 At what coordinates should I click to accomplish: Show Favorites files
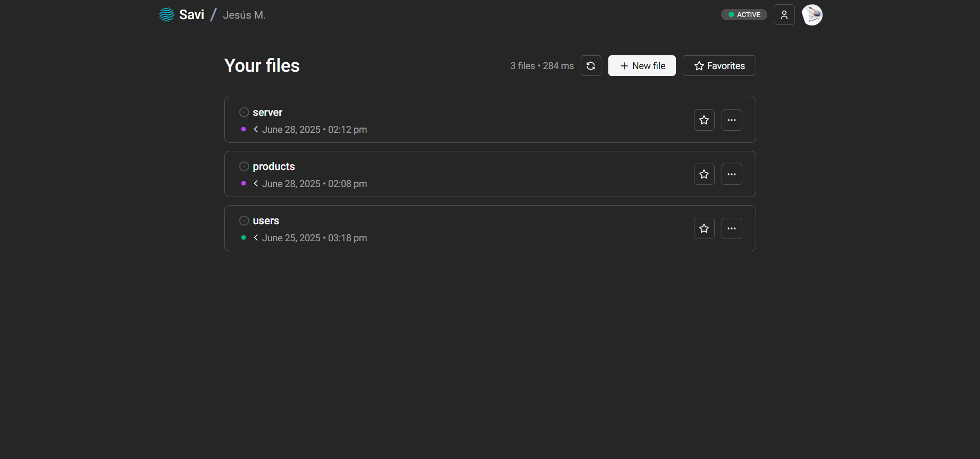pyautogui.click(x=719, y=66)
